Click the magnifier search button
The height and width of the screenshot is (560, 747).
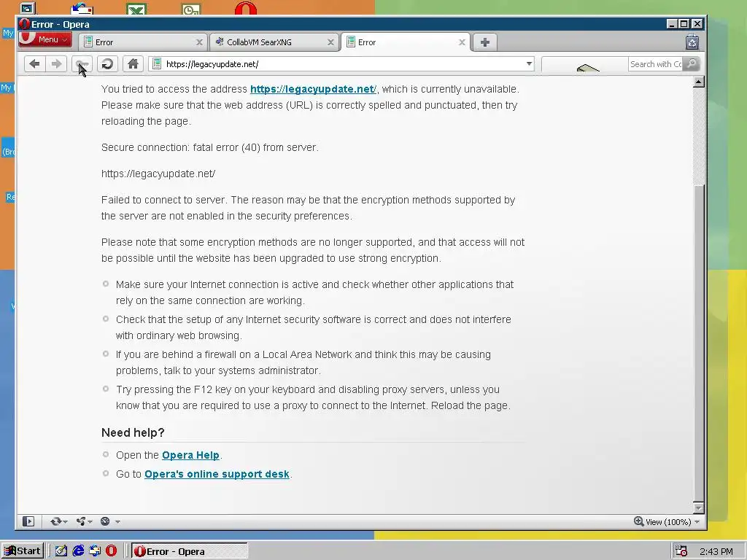[692, 64]
